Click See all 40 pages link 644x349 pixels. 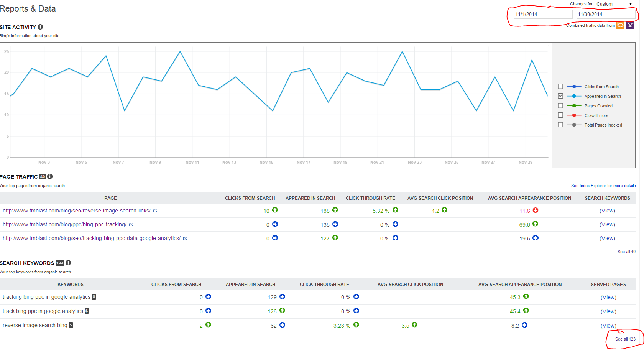pyautogui.click(x=626, y=252)
